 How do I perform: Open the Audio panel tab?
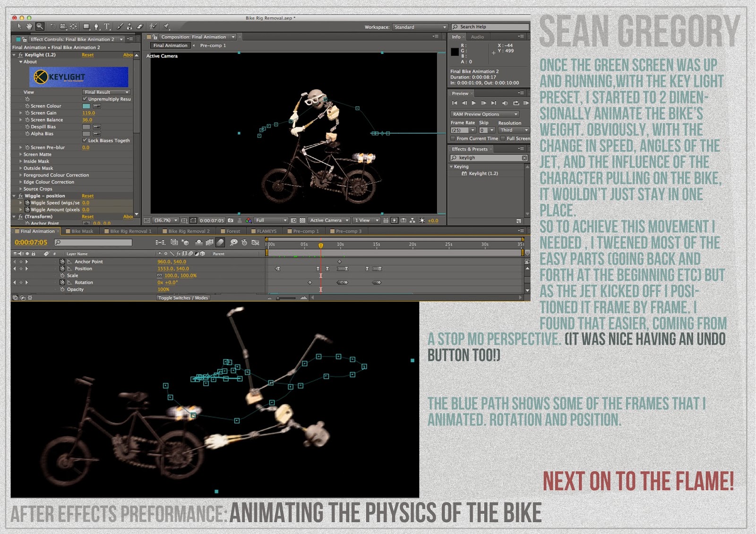click(477, 36)
